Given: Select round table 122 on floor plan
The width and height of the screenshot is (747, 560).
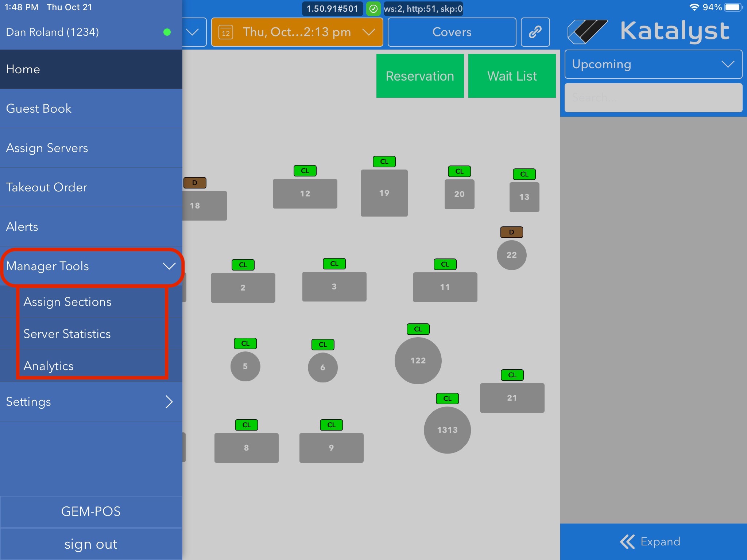Looking at the screenshot, I should (418, 361).
